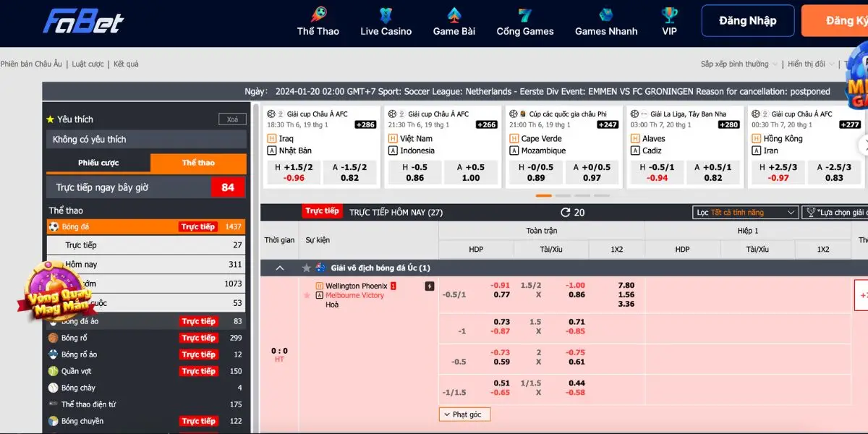
Task: Open the Thể Thao sports menu icon
Action: [x=318, y=14]
